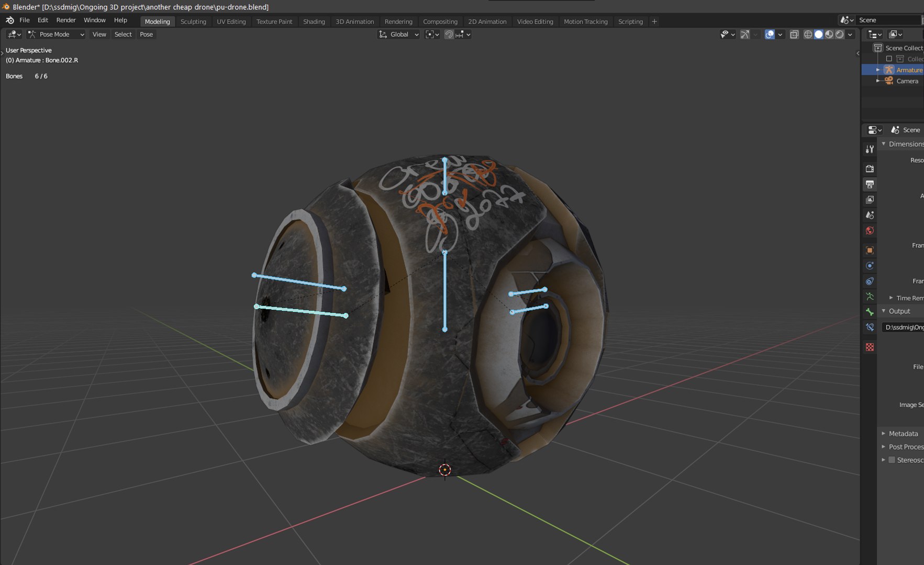The image size is (924, 565).
Task: Open the properties editor type dropdown
Action: [x=875, y=130]
